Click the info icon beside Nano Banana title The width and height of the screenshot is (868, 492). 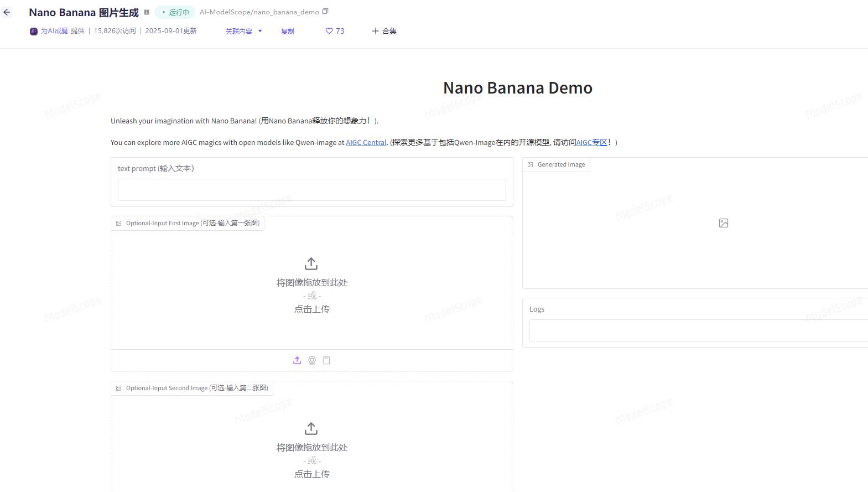tap(147, 12)
